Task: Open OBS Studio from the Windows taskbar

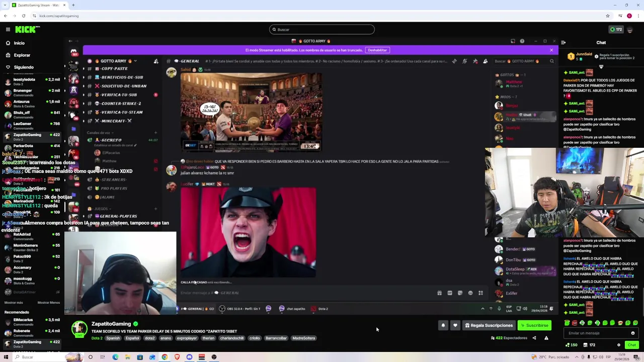Action: 214,357
